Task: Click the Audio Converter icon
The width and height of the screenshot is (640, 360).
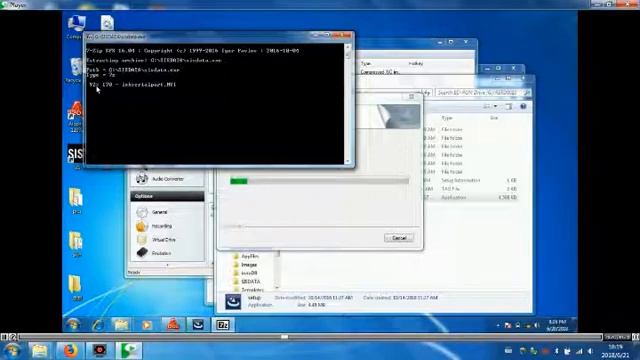Action: click(x=142, y=178)
